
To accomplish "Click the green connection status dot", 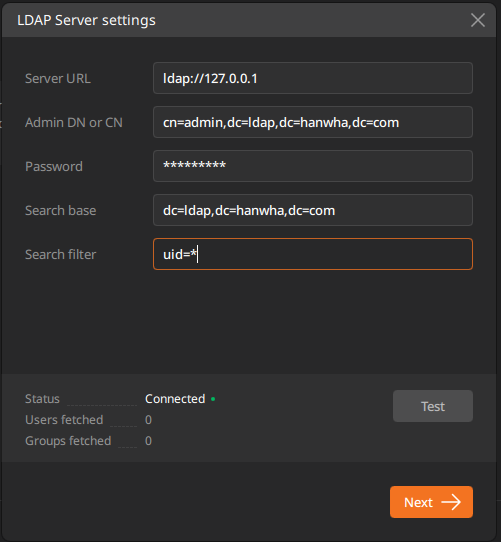I will click(213, 399).
